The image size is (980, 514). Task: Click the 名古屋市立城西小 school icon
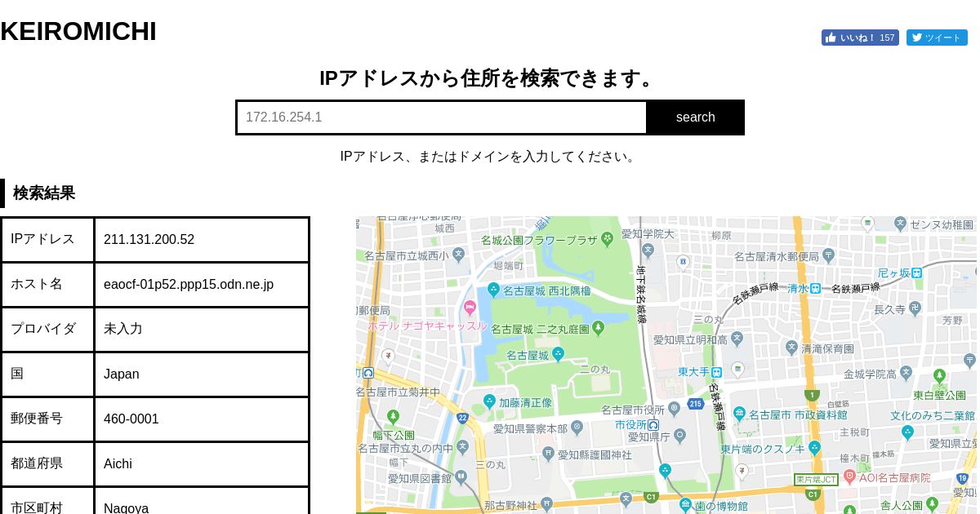(458, 255)
